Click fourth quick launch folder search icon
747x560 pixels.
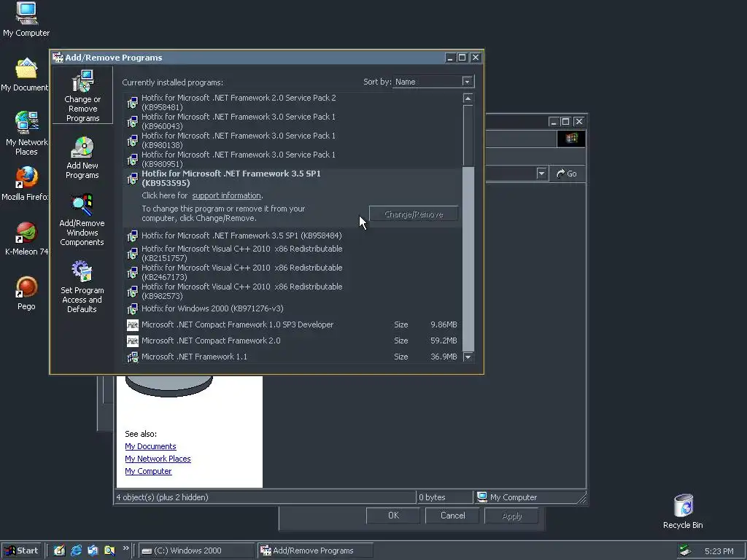click(x=109, y=551)
